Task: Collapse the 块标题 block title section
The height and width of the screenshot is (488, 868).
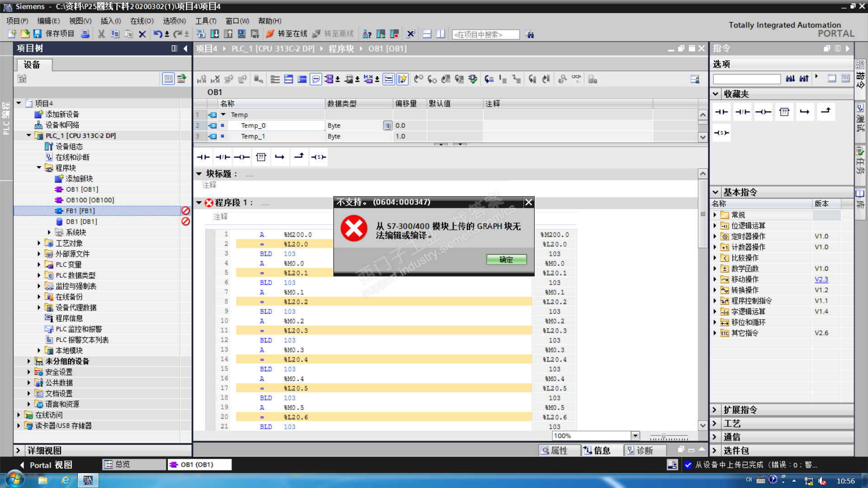Action: [x=199, y=174]
